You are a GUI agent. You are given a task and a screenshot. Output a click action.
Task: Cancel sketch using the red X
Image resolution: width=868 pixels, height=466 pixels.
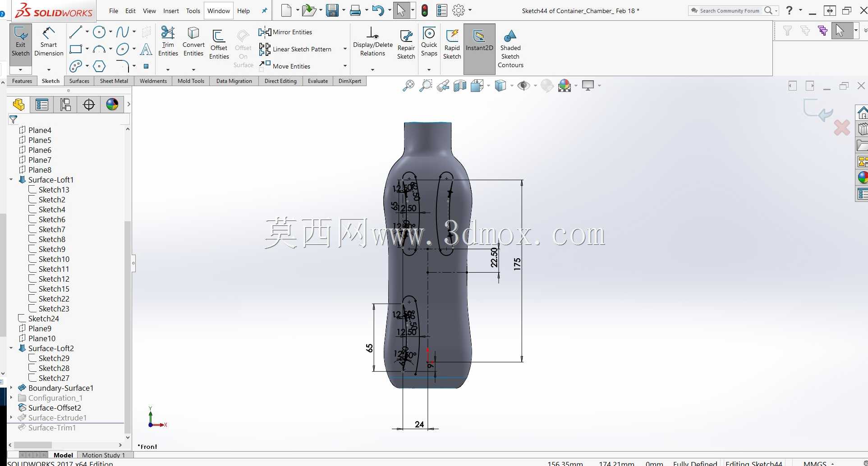pyautogui.click(x=842, y=128)
